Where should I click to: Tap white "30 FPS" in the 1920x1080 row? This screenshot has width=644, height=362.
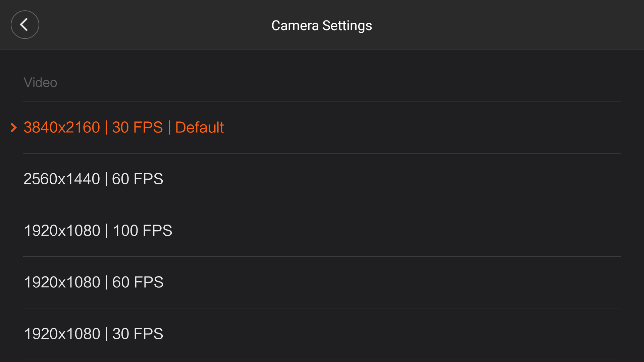click(138, 334)
